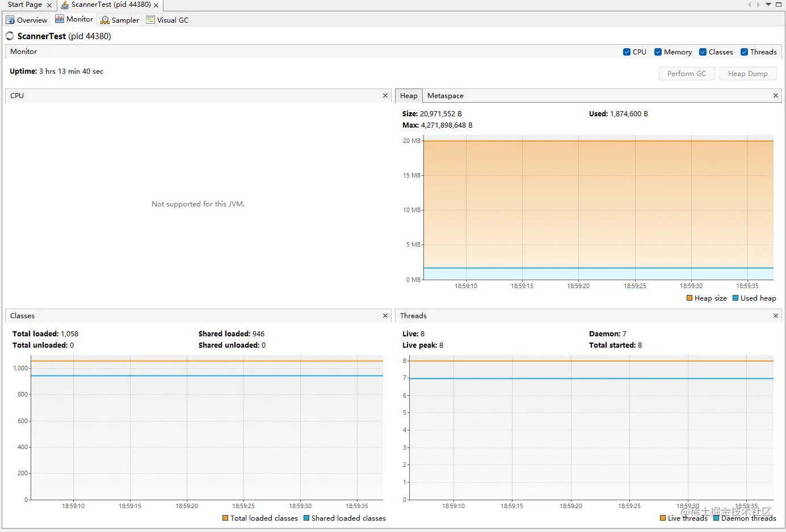Image resolution: width=786 pixels, height=532 pixels.
Task: Click the Uptime value text
Action: [72, 71]
